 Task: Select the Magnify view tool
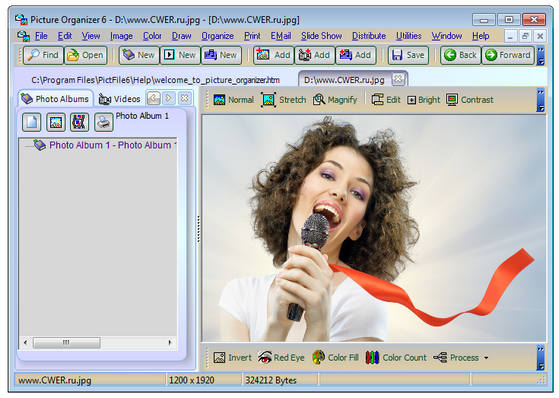pos(335,100)
